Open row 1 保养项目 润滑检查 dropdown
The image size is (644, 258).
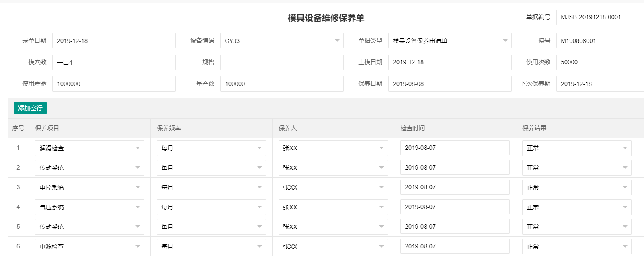point(89,148)
